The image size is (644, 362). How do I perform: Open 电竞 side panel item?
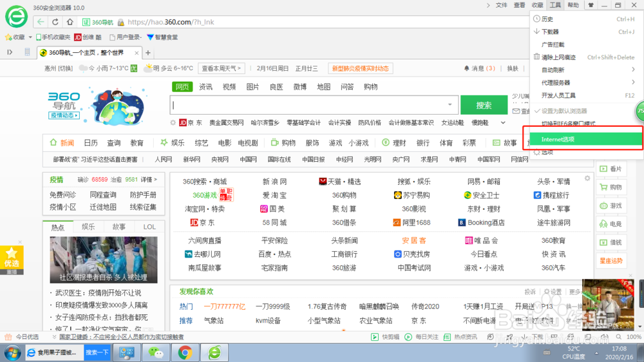tap(611, 224)
